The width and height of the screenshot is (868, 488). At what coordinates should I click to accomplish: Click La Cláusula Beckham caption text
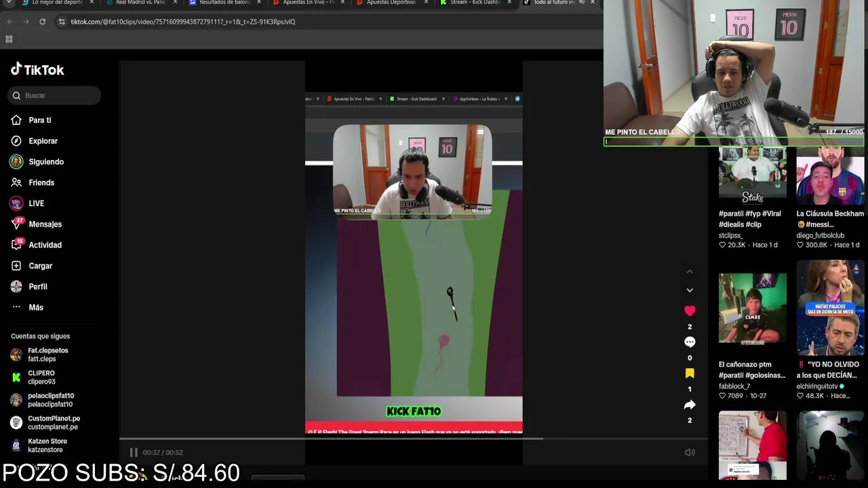click(x=830, y=219)
